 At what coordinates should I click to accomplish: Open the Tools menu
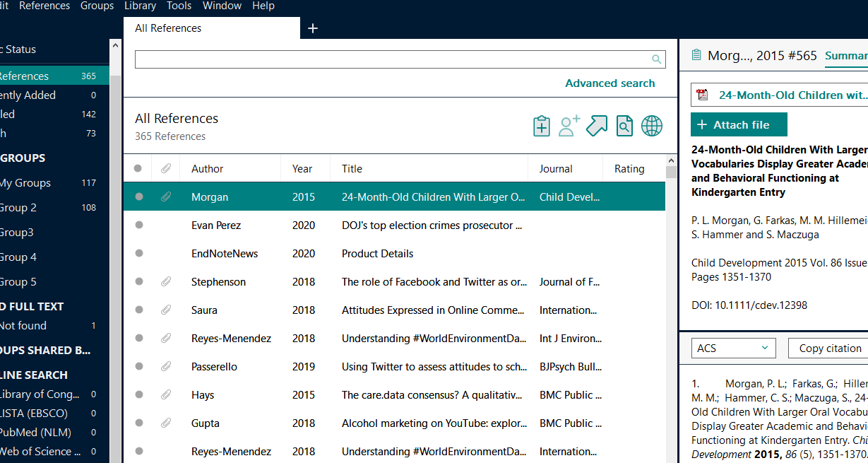(179, 6)
